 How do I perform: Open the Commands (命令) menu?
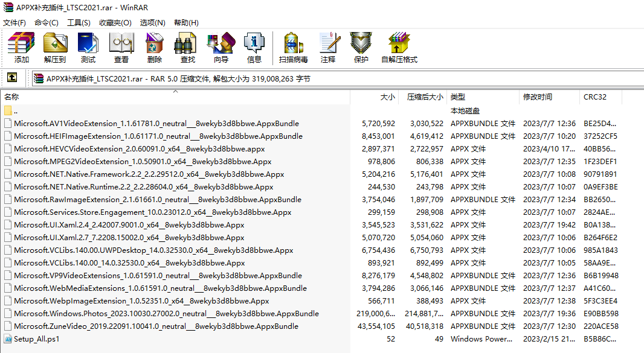point(47,22)
